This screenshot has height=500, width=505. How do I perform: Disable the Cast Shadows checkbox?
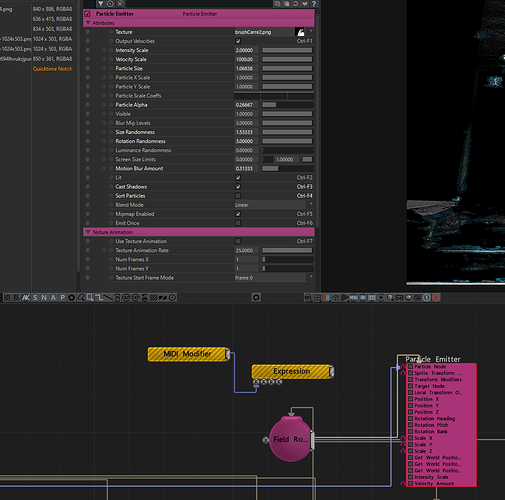tap(238, 187)
